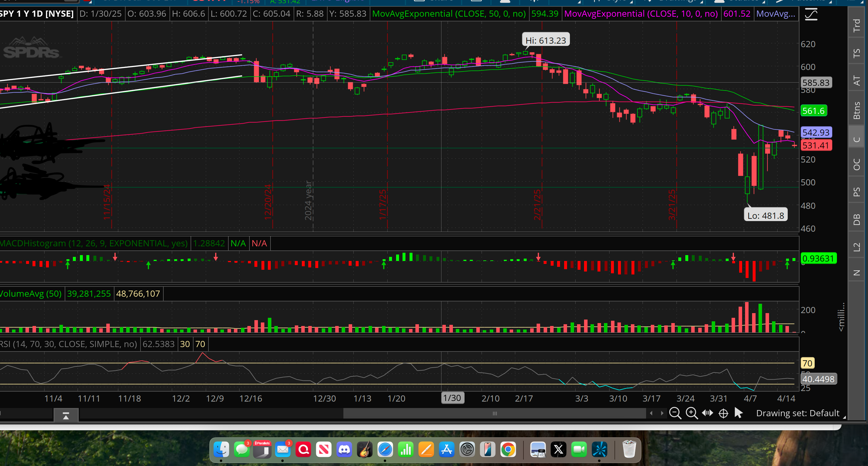Click the zoom in magnifier icon
Image resolution: width=868 pixels, height=466 pixels.
(691, 413)
